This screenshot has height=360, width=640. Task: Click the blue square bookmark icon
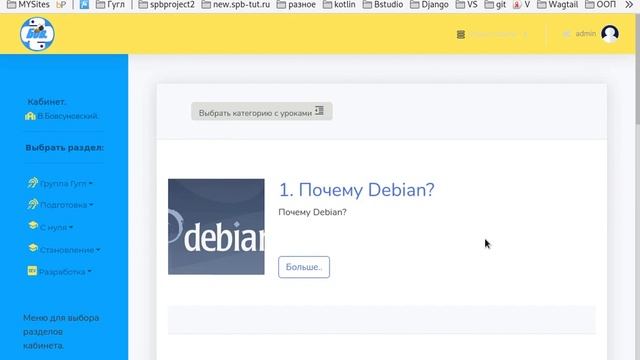coord(84,5)
